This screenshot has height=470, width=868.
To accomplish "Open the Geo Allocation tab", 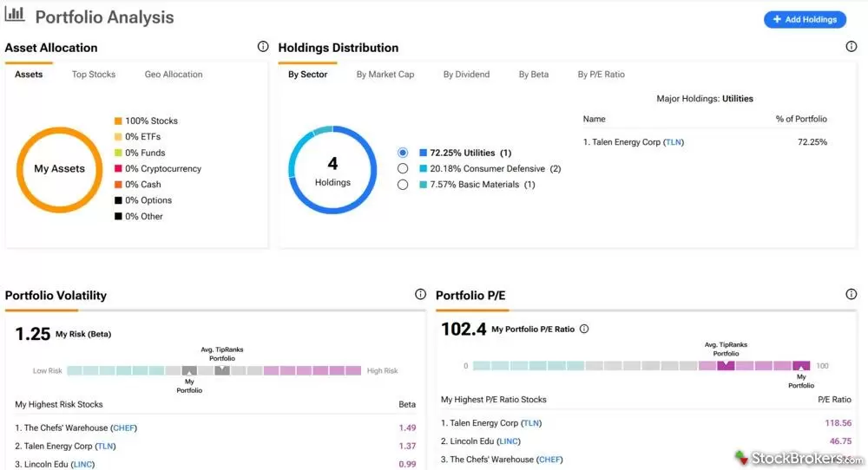I will (174, 74).
